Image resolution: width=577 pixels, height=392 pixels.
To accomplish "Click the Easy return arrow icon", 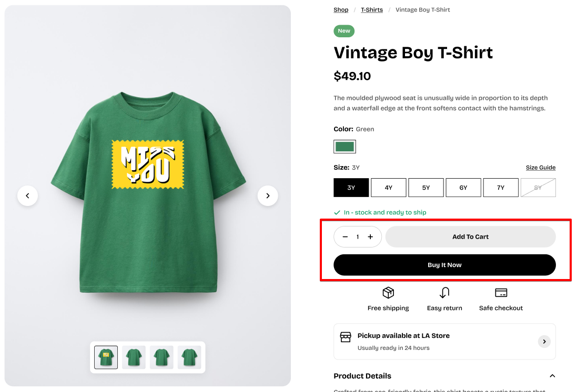I will point(444,293).
